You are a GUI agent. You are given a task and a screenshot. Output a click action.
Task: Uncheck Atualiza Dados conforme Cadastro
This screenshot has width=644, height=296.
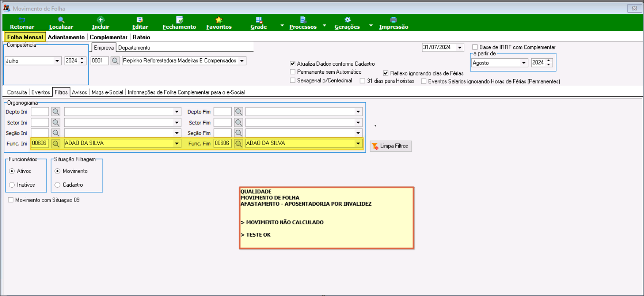293,64
